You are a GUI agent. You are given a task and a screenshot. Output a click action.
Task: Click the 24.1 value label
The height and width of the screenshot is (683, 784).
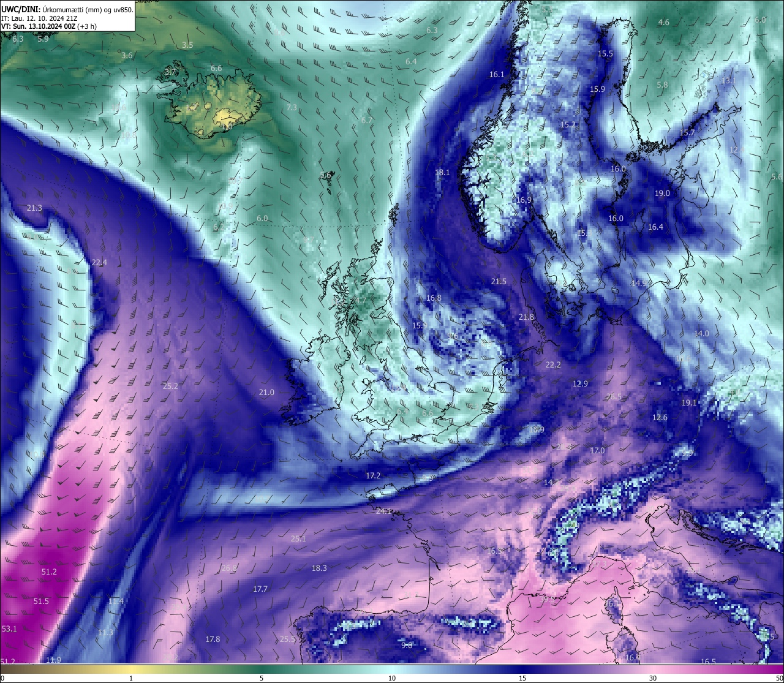(384, 511)
